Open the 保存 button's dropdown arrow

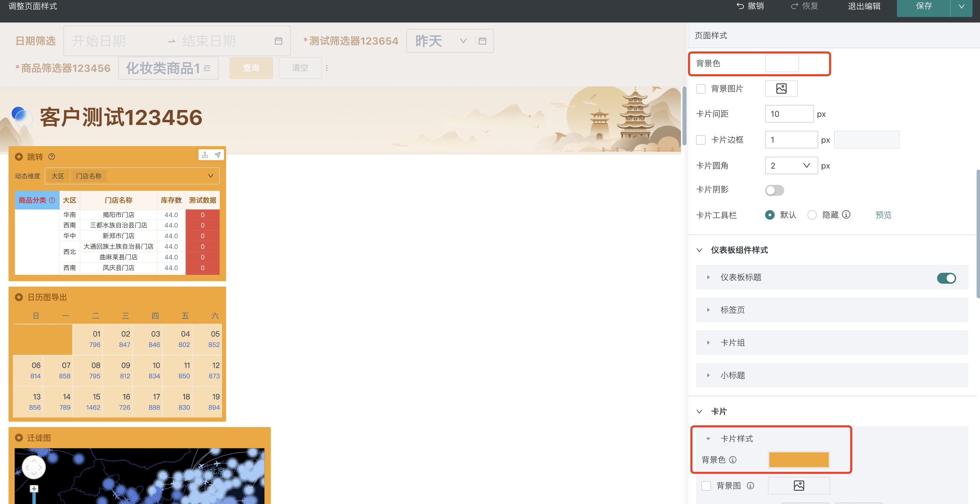pos(961,6)
